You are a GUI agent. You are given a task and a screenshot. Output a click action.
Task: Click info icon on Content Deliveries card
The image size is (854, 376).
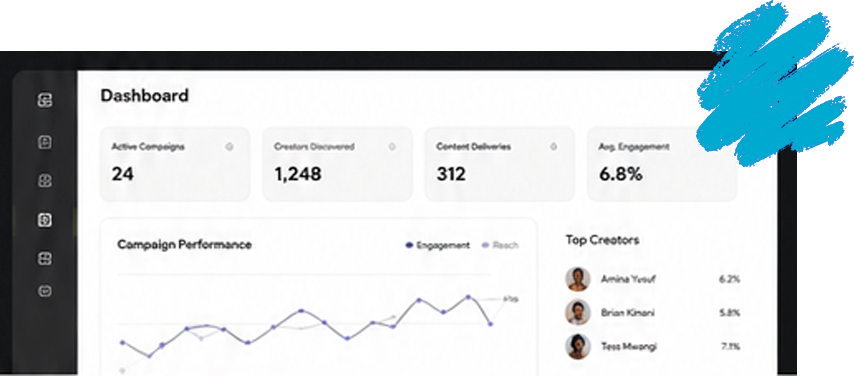553,147
